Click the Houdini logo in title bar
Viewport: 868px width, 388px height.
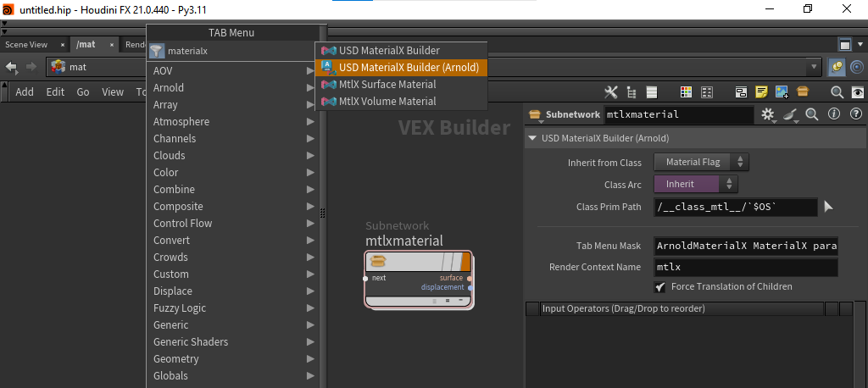[8, 8]
